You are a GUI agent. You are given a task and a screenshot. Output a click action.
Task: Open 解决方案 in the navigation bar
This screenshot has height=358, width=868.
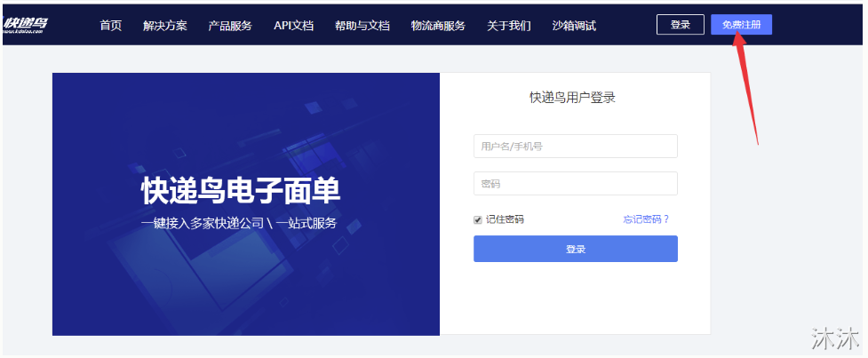click(x=165, y=26)
